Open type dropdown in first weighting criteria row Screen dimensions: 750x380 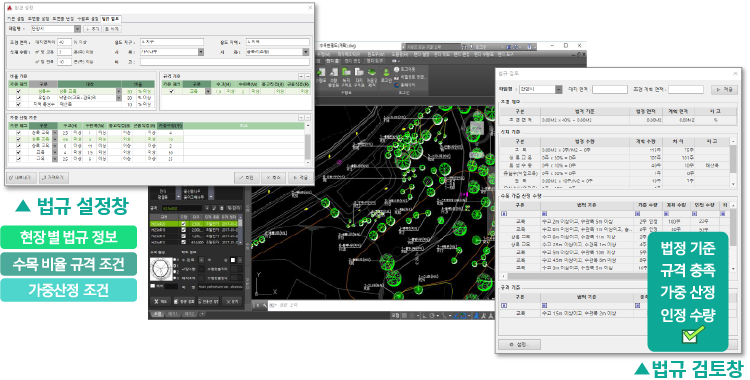(55, 133)
